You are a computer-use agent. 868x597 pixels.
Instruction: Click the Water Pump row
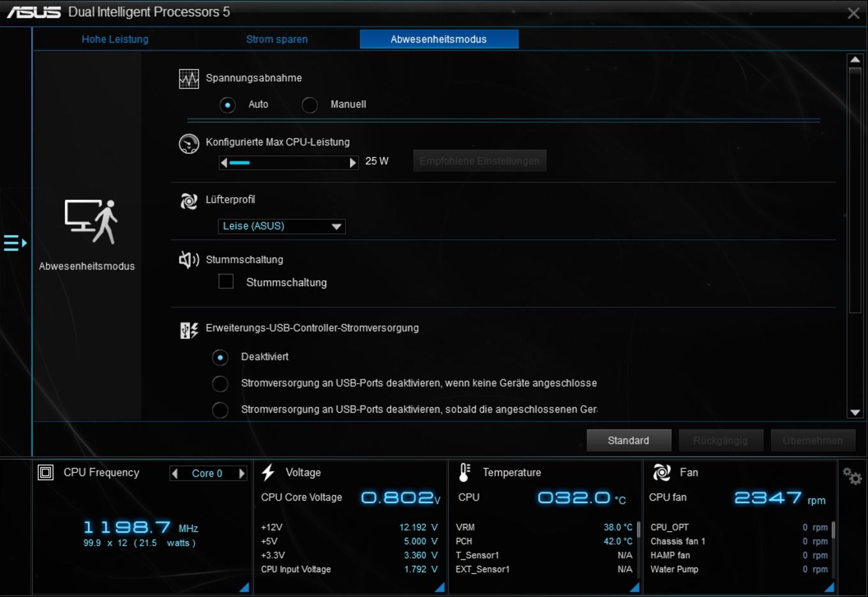[x=739, y=570]
